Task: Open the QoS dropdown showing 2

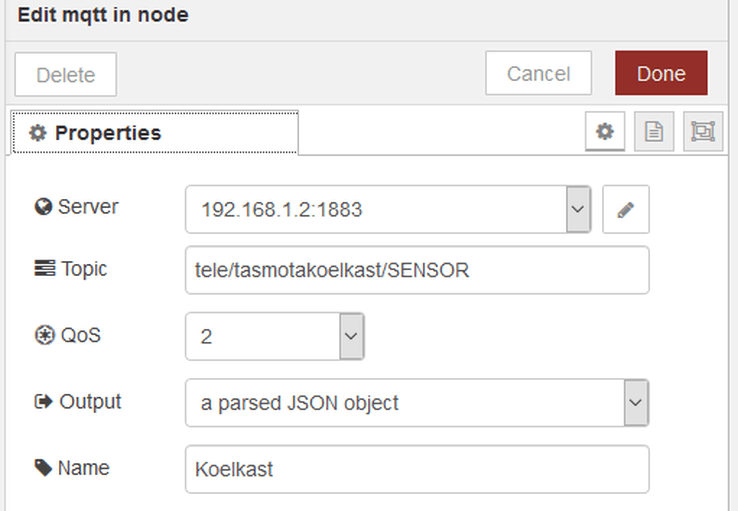Action: pos(275,336)
